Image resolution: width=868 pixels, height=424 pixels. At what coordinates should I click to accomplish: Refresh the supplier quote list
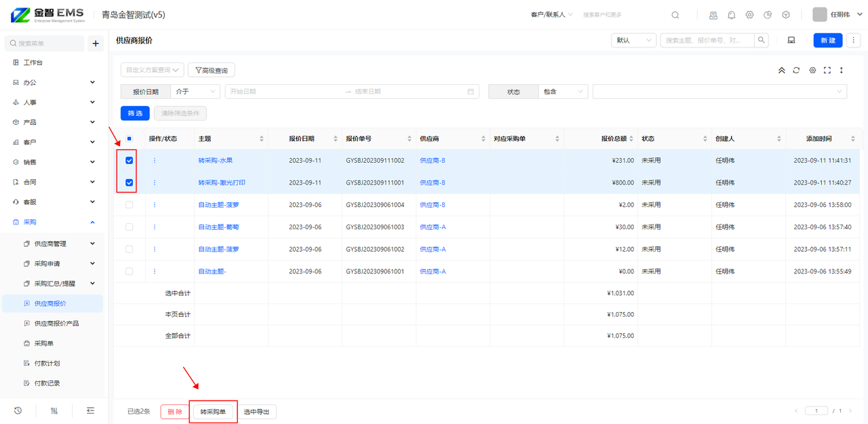click(x=796, y=70)
